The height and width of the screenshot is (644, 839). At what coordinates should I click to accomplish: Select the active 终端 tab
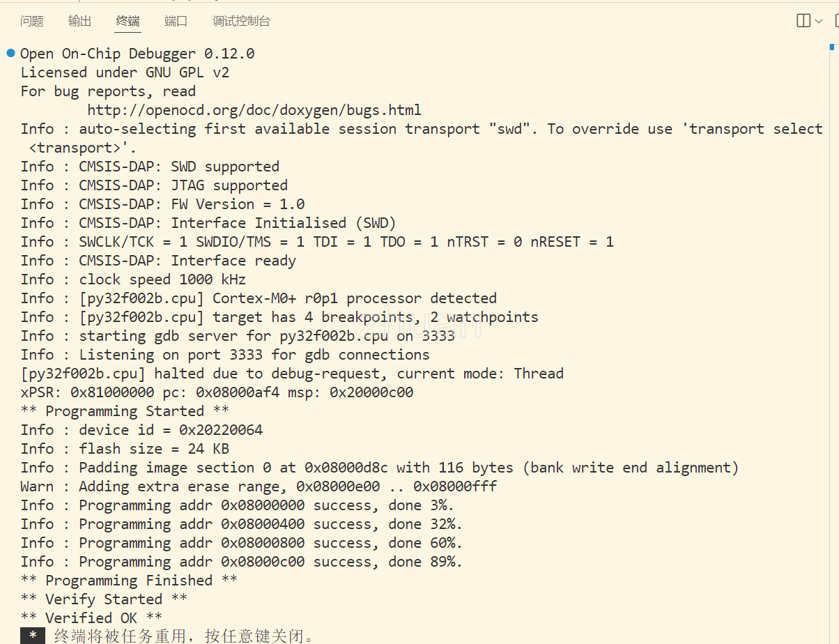coord(128,21)
